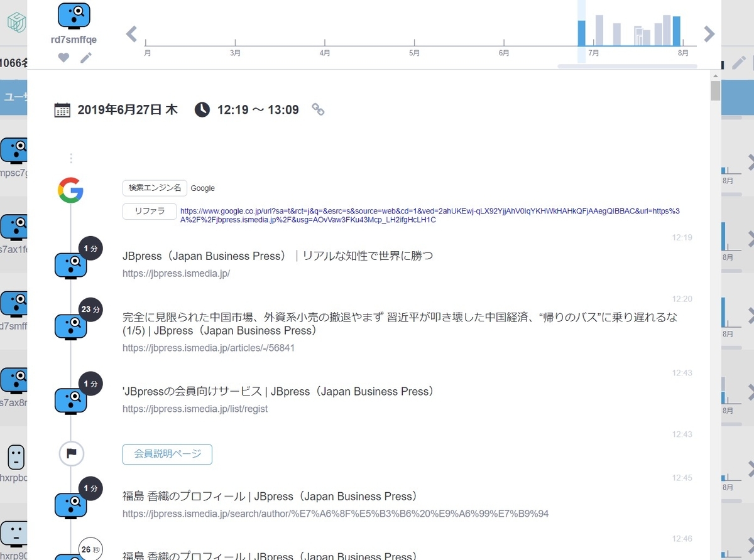The height and width of the screenshot is (560, 754).
Task: Click avatar icon beside 完全に見限られた中国市場 article
Action: pos(70,326)
